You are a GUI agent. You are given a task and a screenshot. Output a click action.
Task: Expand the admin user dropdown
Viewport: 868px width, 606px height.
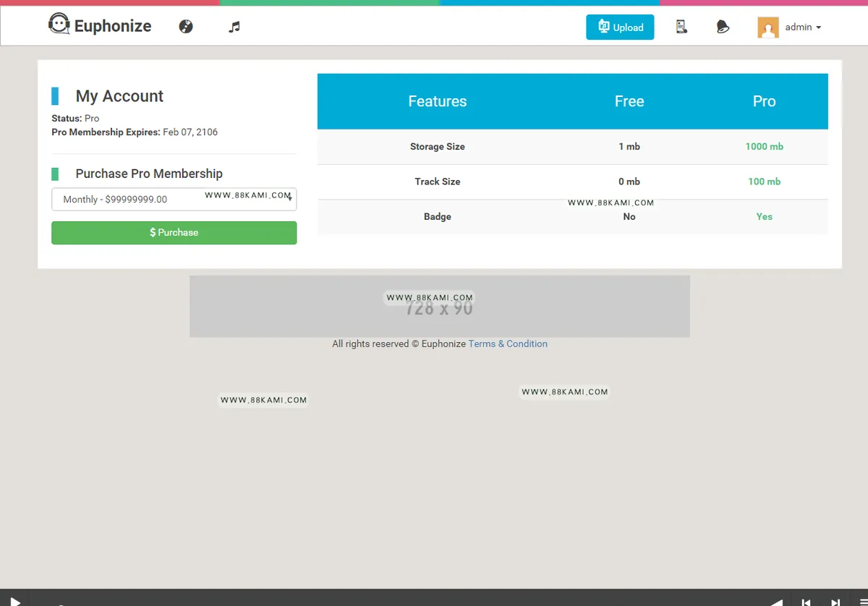pos(803,27)
